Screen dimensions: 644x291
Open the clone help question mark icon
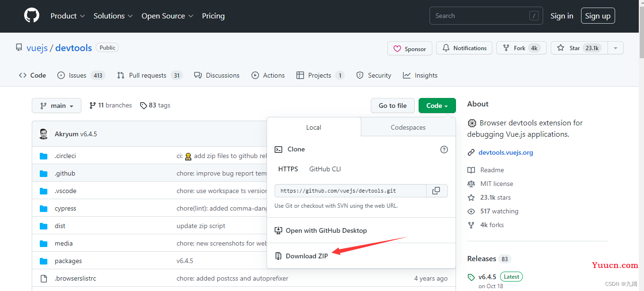tap(444, 150)
